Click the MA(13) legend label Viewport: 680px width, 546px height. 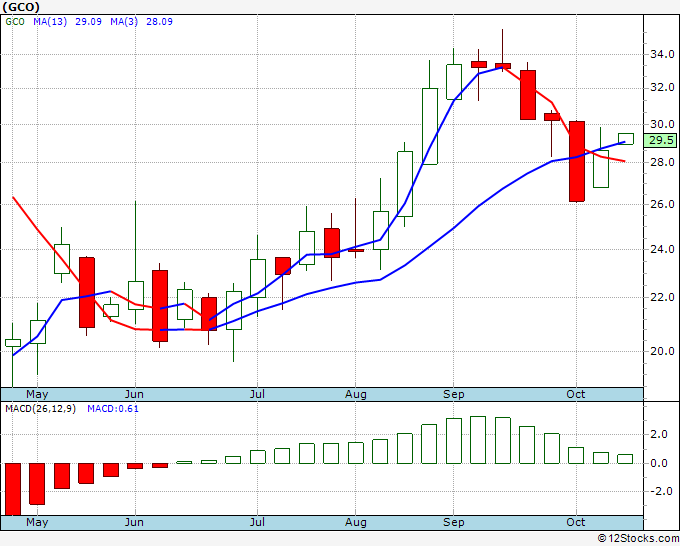50,22
